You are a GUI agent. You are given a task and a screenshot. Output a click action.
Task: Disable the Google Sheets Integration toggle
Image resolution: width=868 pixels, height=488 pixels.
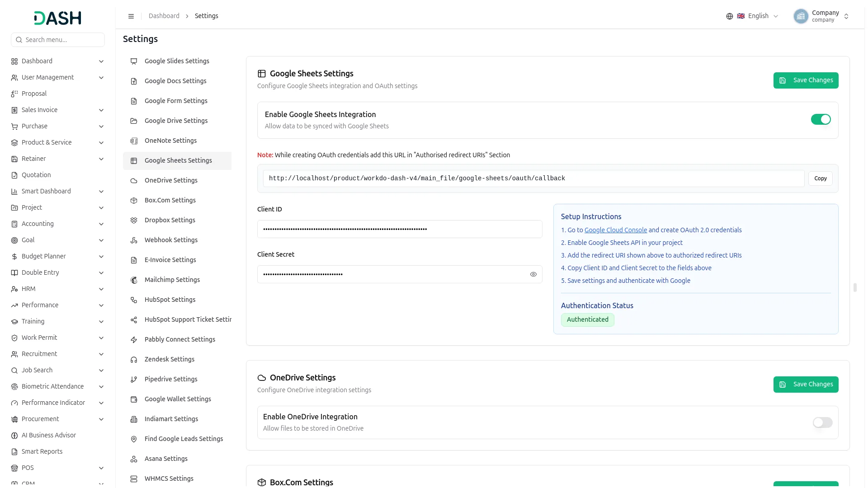coord(821,119)
